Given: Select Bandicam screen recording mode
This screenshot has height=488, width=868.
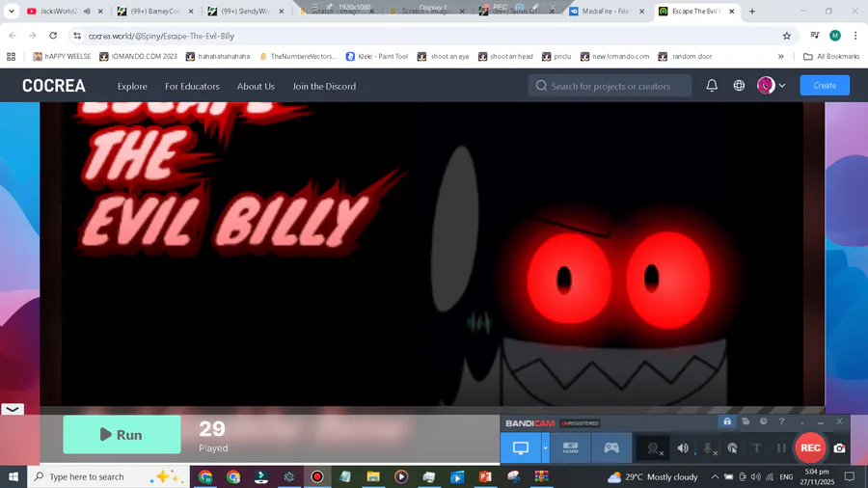Looking at the screenshot, I should click(x=521, y=448).
